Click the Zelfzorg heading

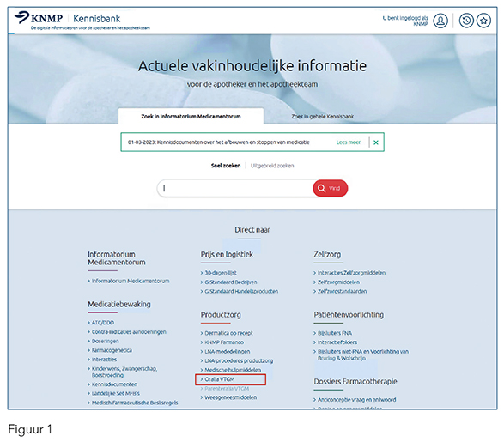(x=327, y=254)
